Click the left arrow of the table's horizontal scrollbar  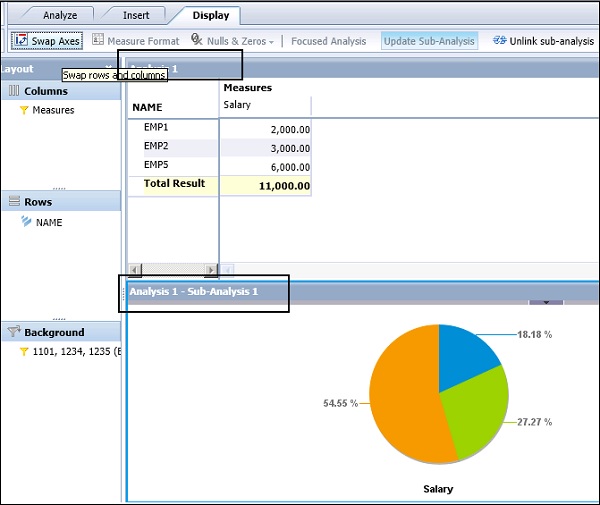tap(134, 270)
